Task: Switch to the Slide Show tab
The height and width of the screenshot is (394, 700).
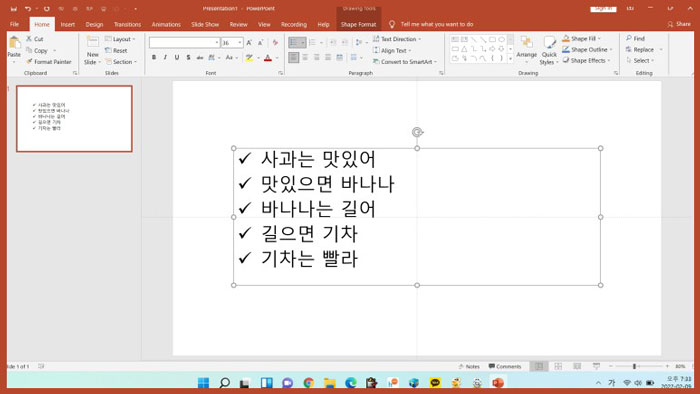Action: coord(205,24)
